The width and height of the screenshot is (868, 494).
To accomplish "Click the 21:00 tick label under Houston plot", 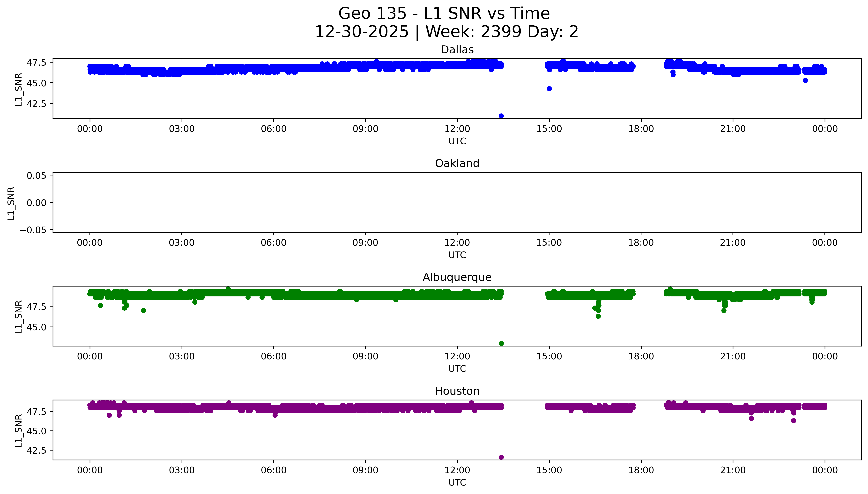I will 733,470.
